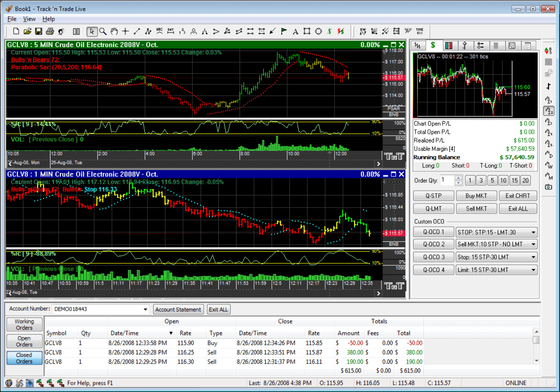Click the Buy MKT button
This screenshot has width=560, height=392.
coord(476,196)
